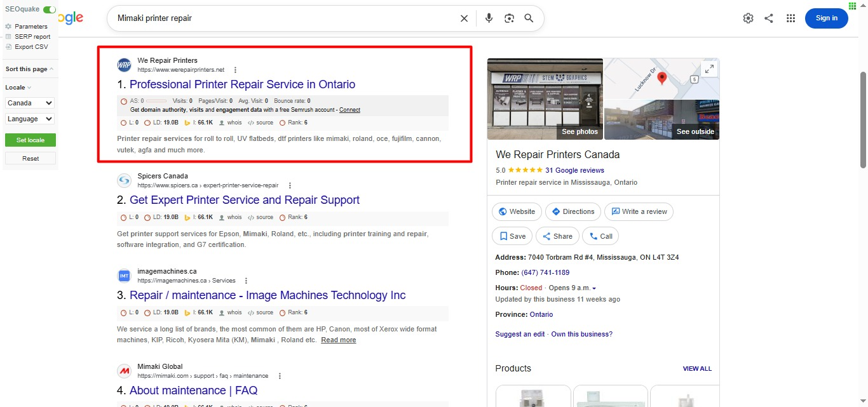The height and width of the screenshot is (407, 868).
Task: Clear the search box with X icon
Action: pyautogui.click(x=464, y=18)
